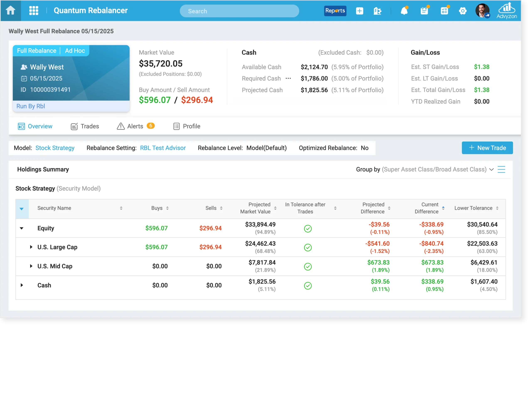Screen dimensions: 532x416
Task: Switch to the Profile tab
Action: pyautogui.click(x=187, y=126)
